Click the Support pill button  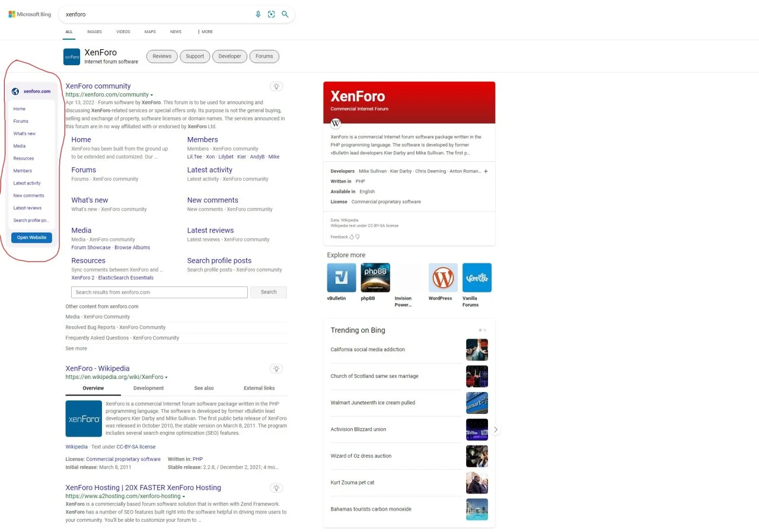194,56
